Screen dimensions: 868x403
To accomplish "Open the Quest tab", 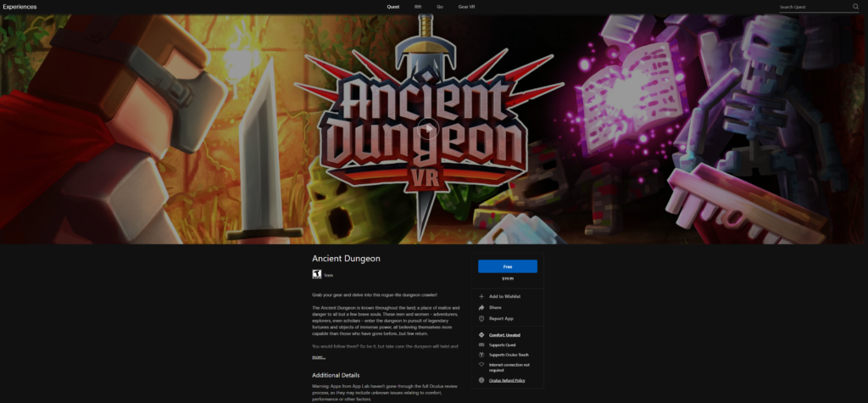I will [x=393, y=7].
